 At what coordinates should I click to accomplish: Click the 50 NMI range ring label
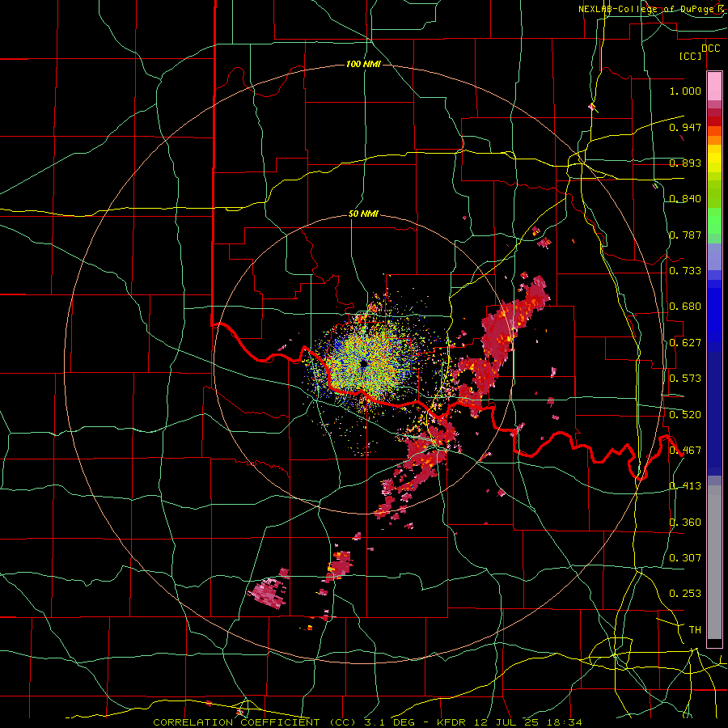(363, 214)
